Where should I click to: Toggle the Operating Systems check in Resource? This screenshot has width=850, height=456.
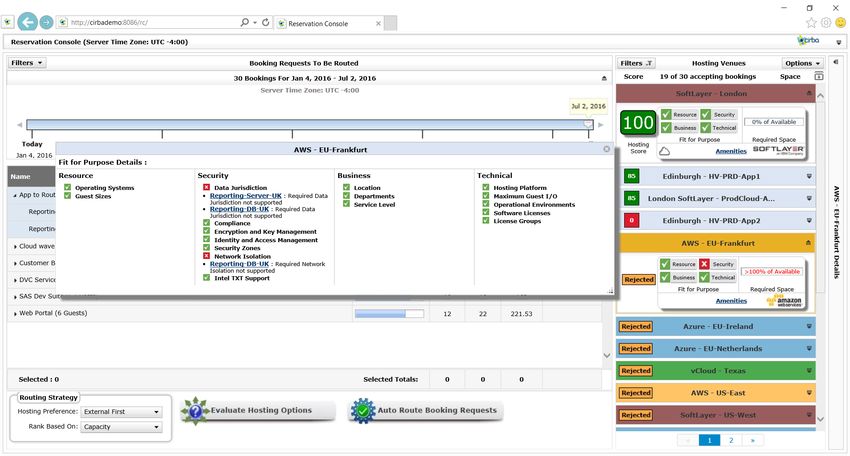click(x=68, y=188)
